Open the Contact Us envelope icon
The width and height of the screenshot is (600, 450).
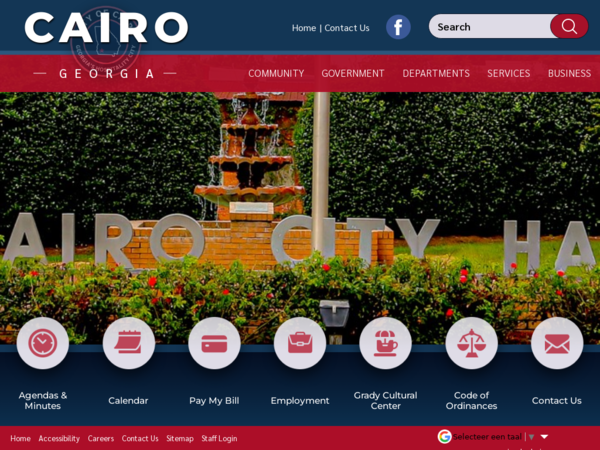pyautogui.click(x=557, y=343)
